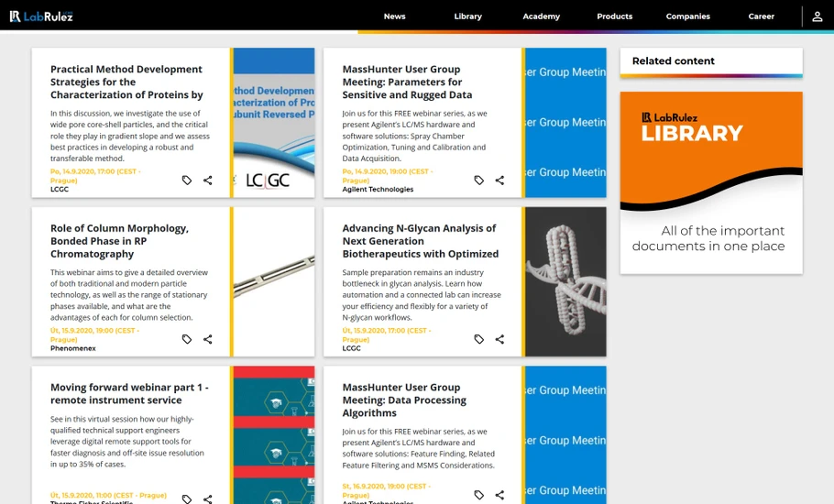834x504 pixels.
Task: Click description starting 'See in this virtual session'
Action: [x=127, y=442]
